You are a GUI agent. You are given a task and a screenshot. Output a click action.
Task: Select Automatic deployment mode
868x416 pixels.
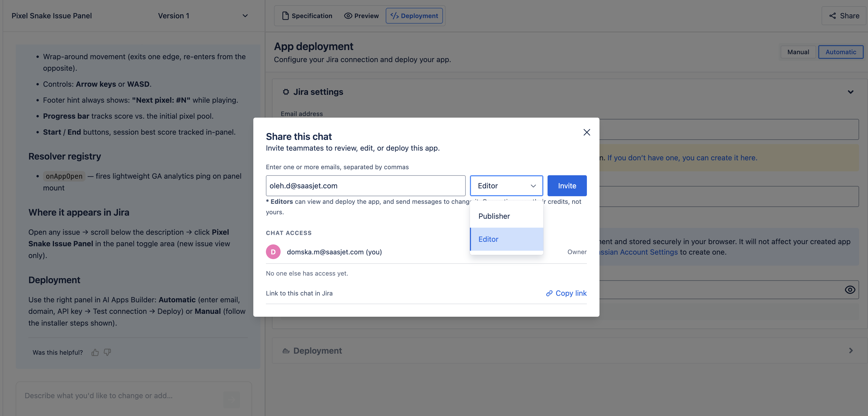841,52
